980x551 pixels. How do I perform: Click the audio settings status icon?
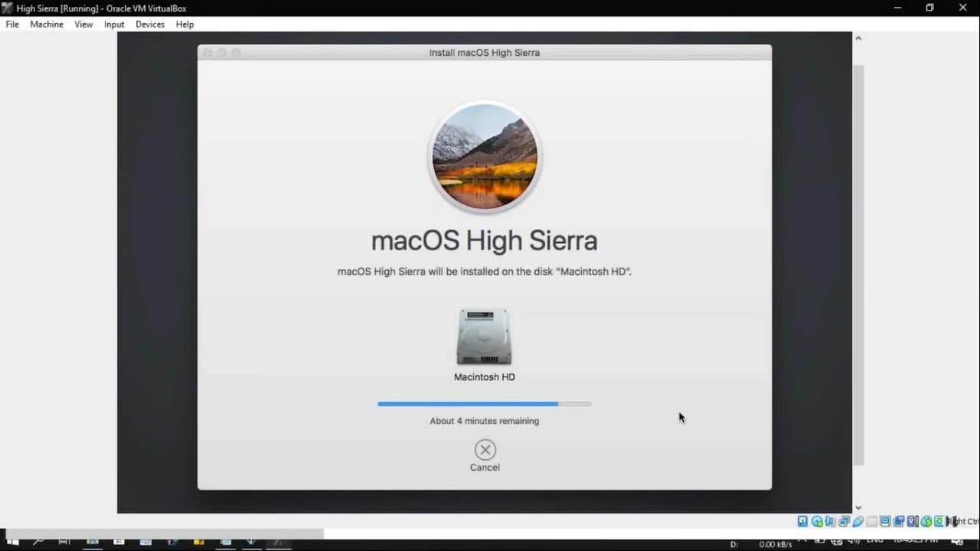click(831, 521)
